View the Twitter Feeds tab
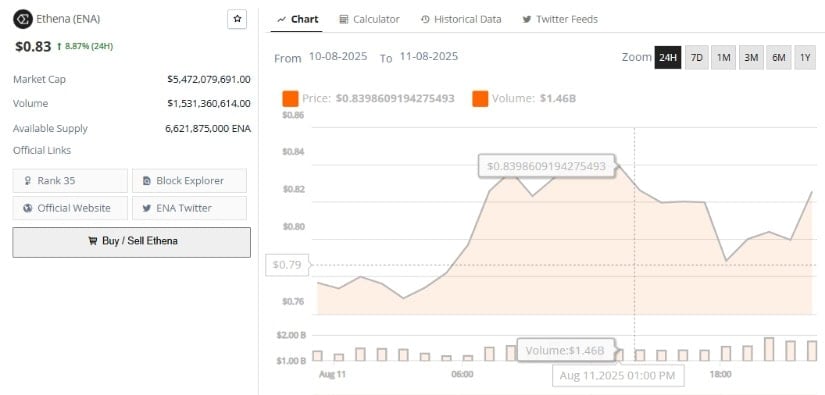The height and width of the screenshot is (395, 825). tap(560, 19)
